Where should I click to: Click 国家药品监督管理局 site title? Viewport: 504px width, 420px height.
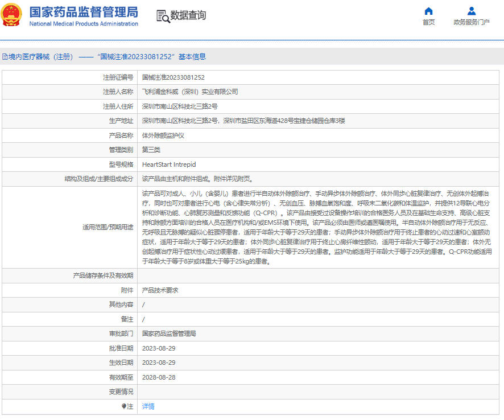click(84, 12)
